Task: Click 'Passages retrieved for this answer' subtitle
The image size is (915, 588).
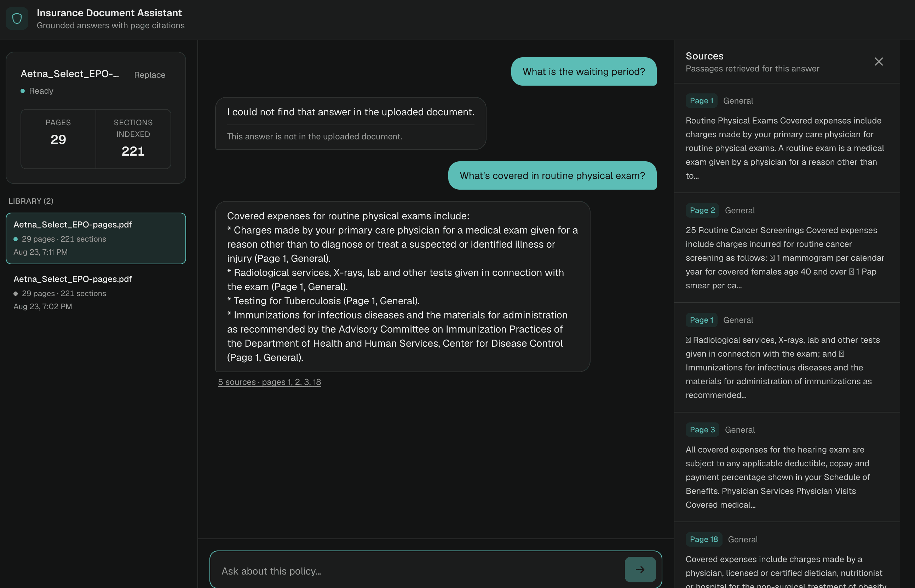Action: (x=752, y=69)
